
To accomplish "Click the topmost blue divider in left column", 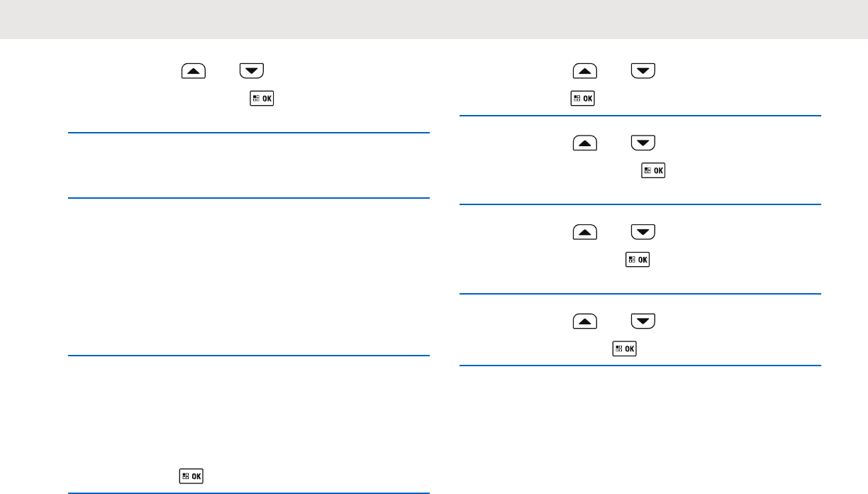I will 249,132.
